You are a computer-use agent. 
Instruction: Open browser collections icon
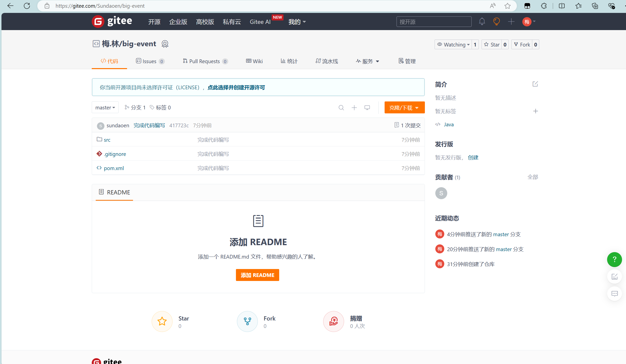(595, 6)
